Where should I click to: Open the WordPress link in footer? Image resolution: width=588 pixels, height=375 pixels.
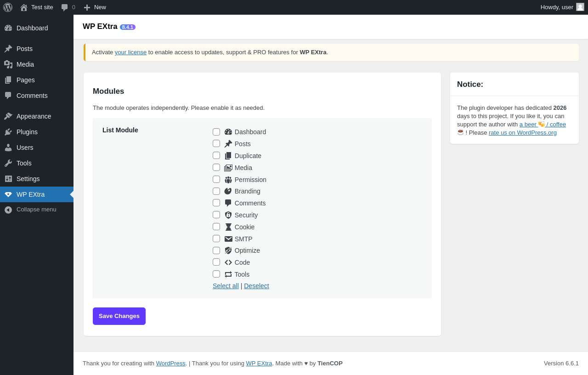point(170,364)
